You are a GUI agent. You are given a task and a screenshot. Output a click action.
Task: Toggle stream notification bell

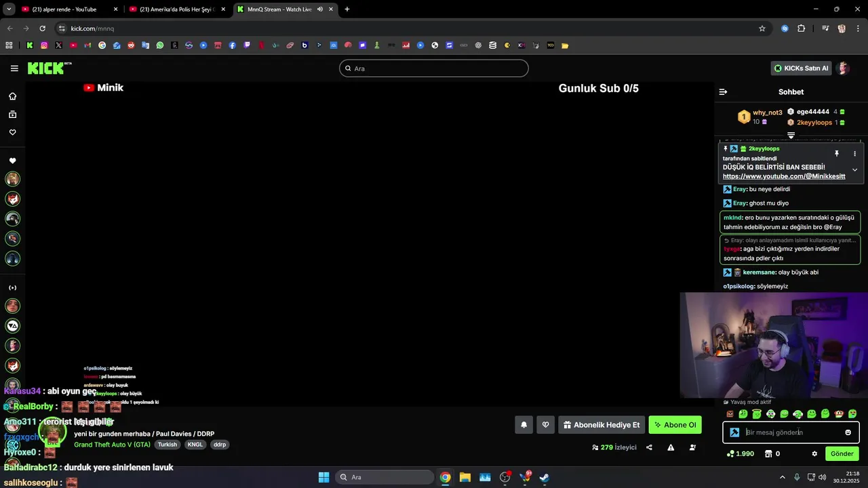click(524, 425)
